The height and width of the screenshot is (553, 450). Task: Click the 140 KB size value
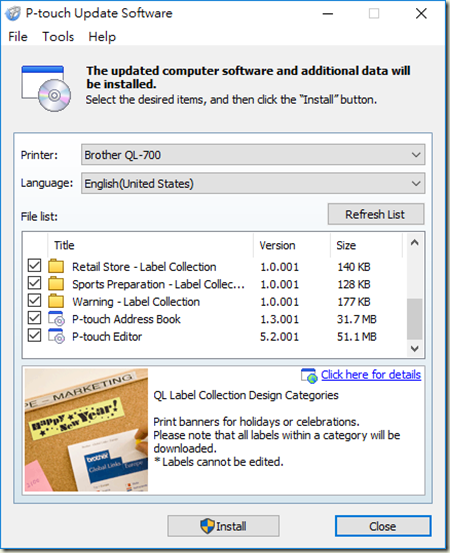pos(354,267)
